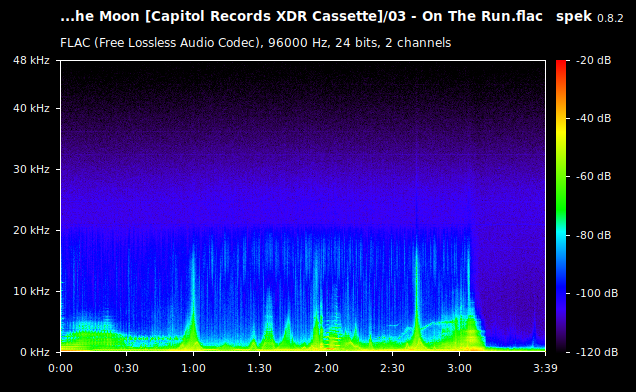Click the 20 kHz frequency axis label
Image resolution: width=636 pixels, height=392 pixels.
[x=31, y=230]
